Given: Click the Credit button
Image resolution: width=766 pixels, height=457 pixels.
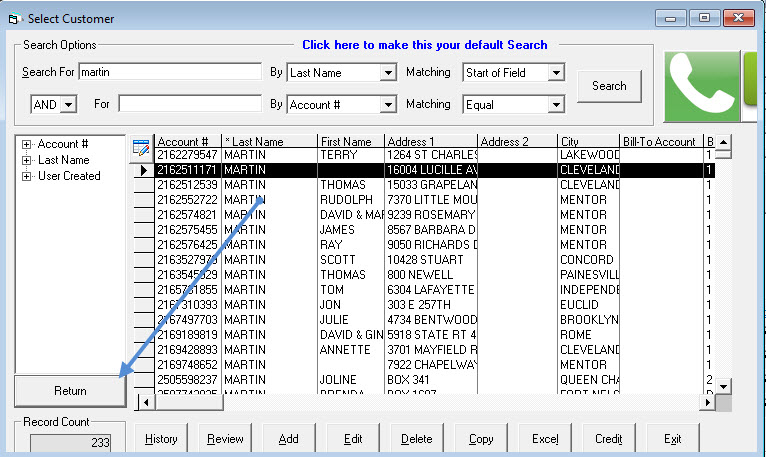Looking at the screenshot, I should (x=608, y=439).
